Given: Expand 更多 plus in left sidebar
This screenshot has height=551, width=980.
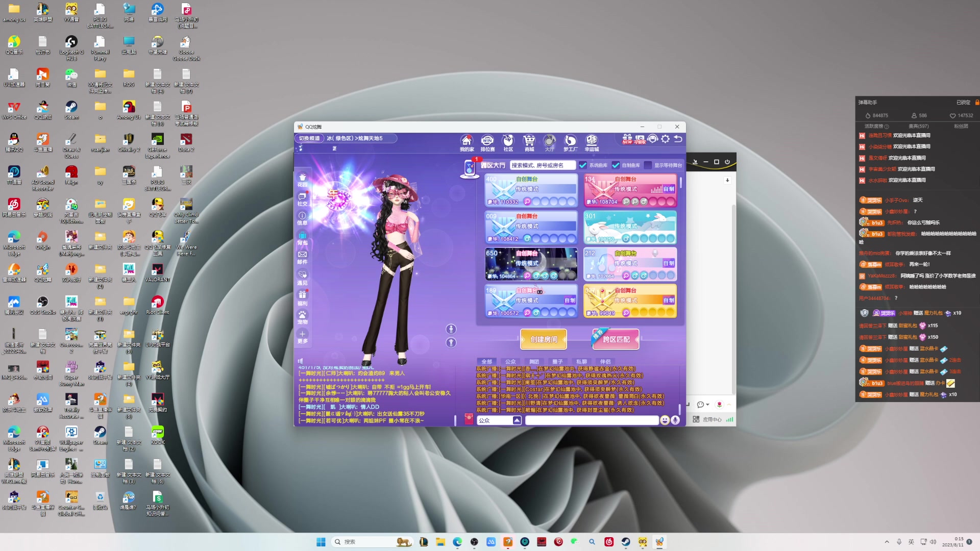Looking at the screenshot, I should [303, 337].
